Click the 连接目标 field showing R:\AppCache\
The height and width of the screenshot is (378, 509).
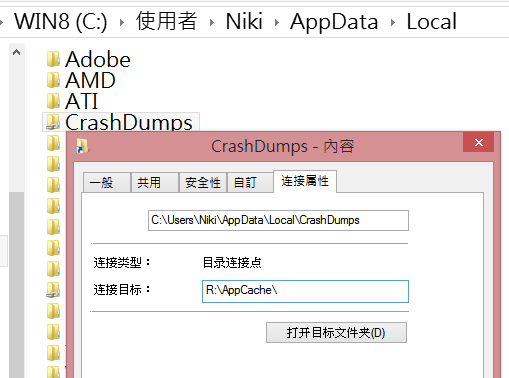[305, 291]
